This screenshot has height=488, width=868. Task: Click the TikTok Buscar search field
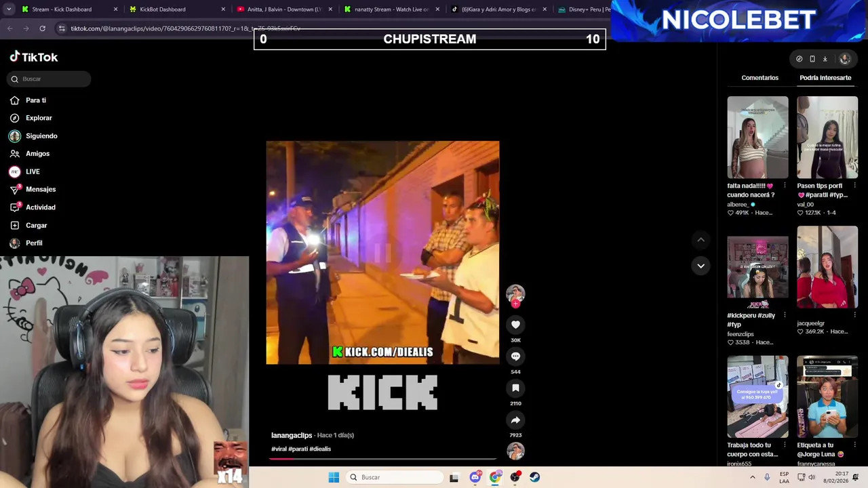[x=49, y=79]
